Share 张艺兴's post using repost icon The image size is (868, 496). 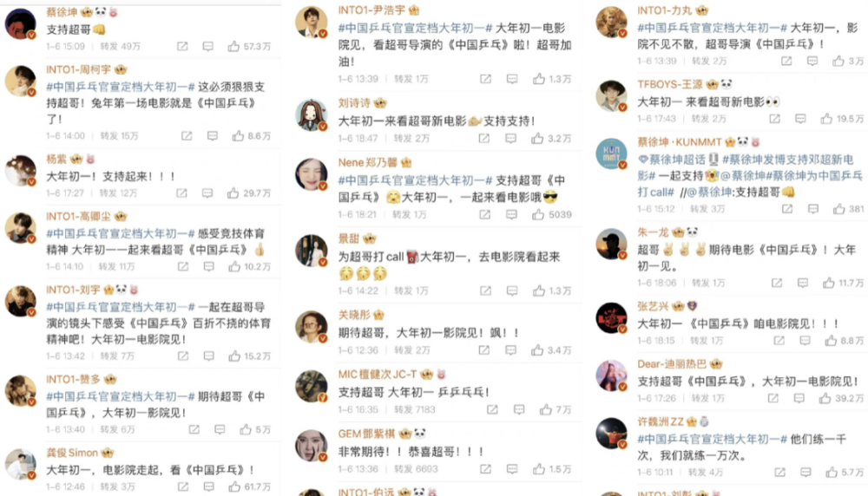tap(779, 341)
